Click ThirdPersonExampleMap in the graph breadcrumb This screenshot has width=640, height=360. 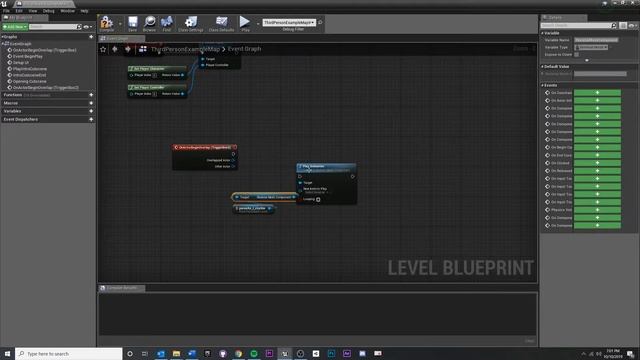[x=185, y=49]
